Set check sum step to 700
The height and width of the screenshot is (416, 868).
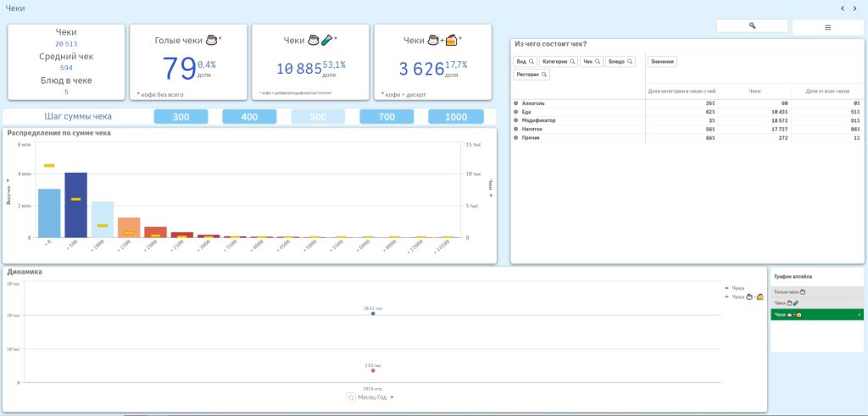pyautogui.click(x=387, y=117)
